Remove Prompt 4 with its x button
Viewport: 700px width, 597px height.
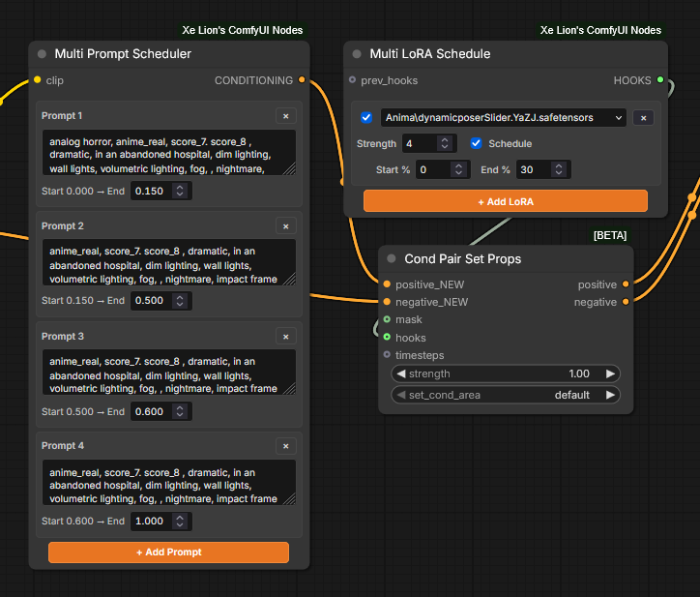point(286,446)
